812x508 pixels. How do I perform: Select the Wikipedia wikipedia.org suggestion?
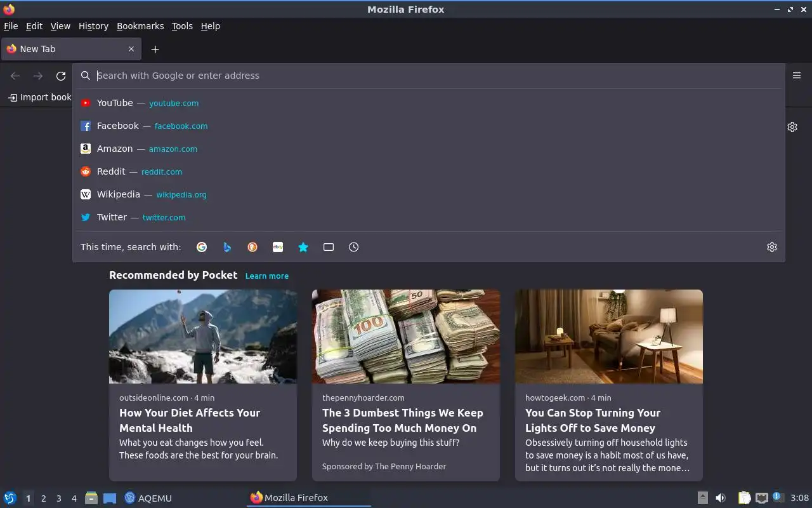click(429, 194)
